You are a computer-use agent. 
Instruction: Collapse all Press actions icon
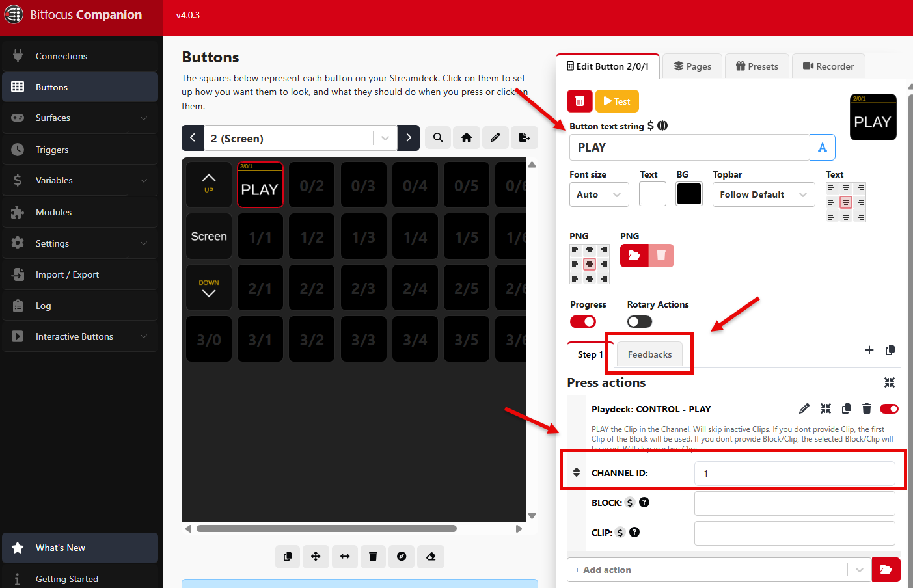click(890, 382)
